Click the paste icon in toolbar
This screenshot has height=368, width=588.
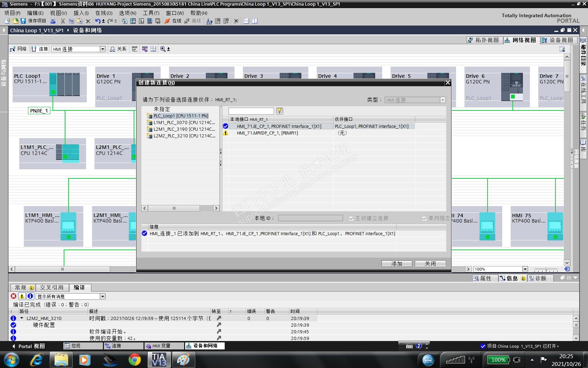tap(79, 21)
